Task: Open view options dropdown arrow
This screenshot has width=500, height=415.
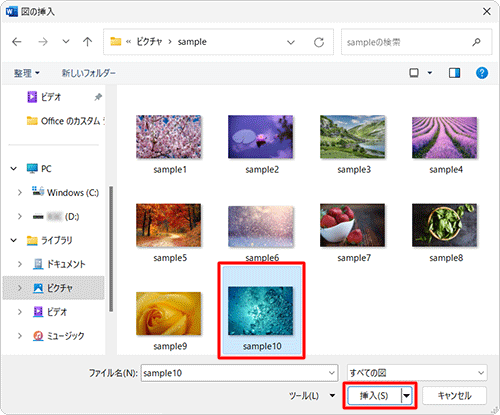Action: point(430,73)
